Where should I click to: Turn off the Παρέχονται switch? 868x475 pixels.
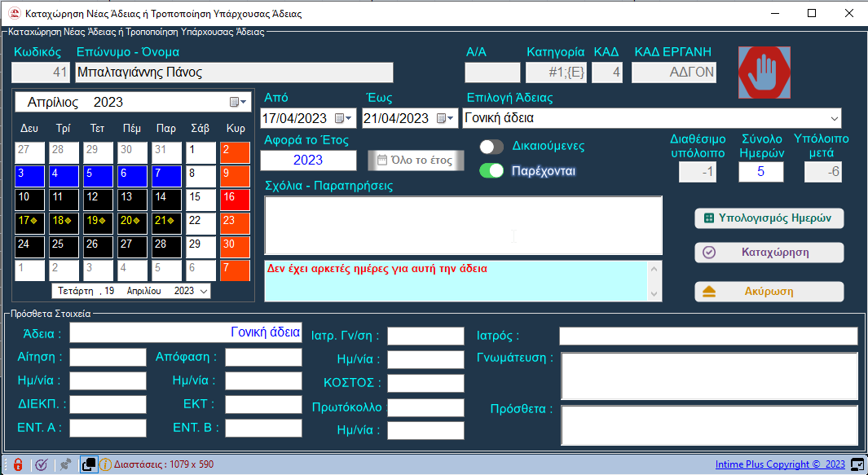[x=491, y=171]
